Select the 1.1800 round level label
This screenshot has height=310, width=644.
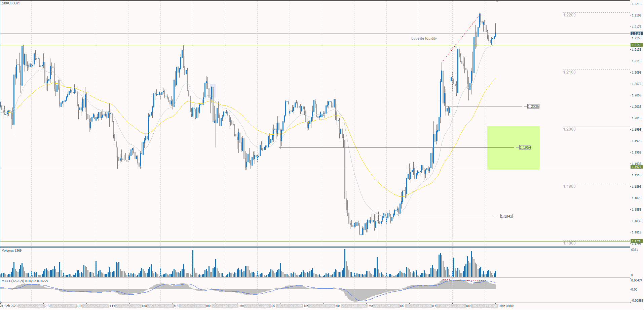point(569,243)
